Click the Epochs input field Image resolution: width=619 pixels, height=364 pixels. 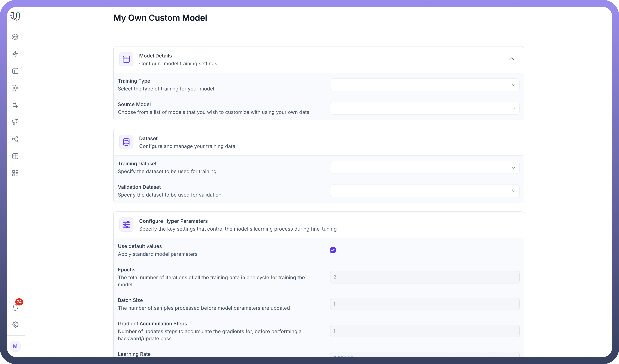click(x=424, y=277)
